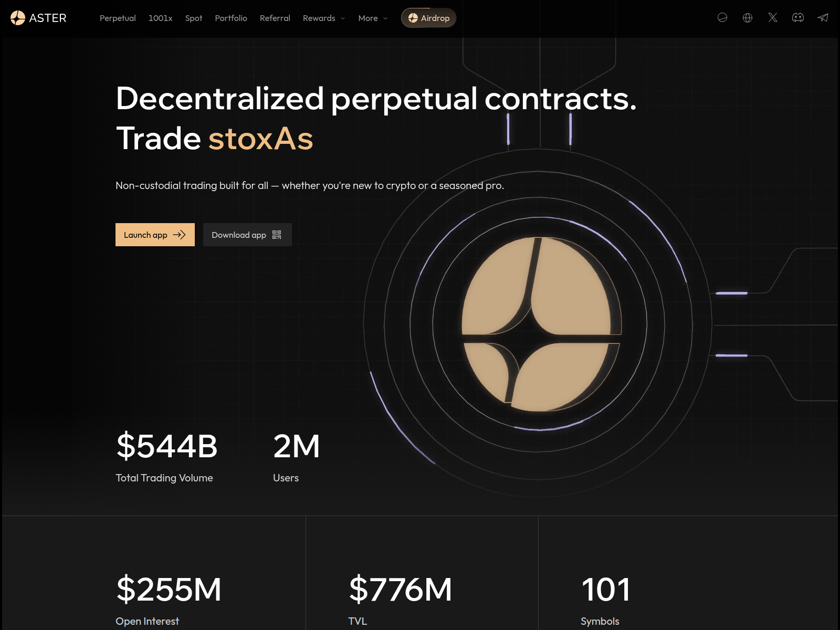Screen dimensions: 840x630
Task: Open the Telegram channel icon
Action: pyautogui.click(x=823, y=18)
